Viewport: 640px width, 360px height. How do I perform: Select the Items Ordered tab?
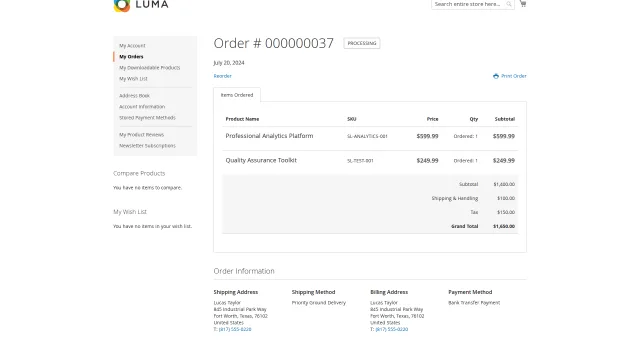pyautogui.click(x=237, y=95)
